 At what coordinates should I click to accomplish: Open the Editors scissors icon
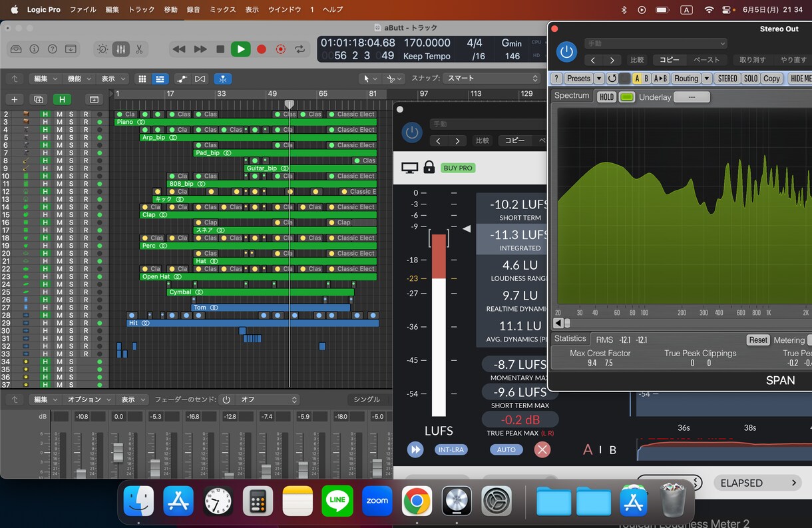click(139, 49)
